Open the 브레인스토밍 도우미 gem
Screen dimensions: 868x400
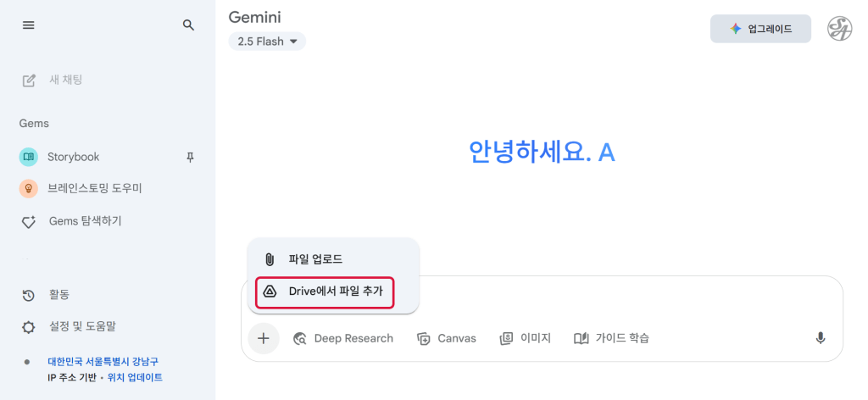[x=93, y=188]
